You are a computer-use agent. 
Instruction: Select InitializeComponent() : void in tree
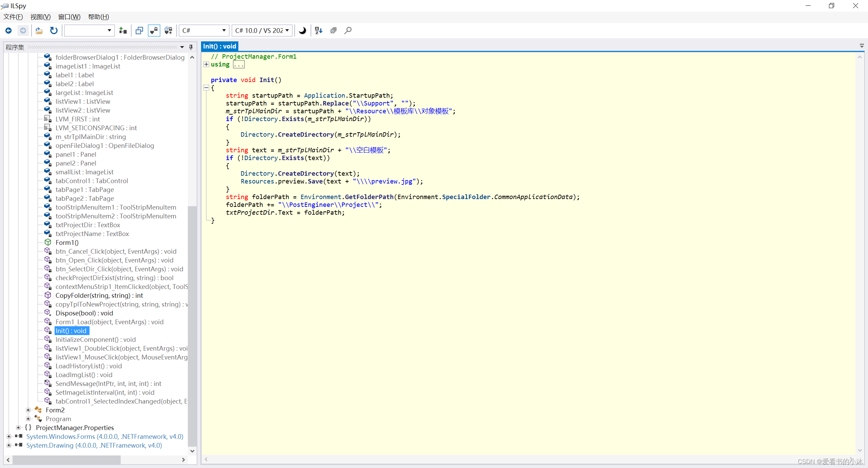(x=96, y=339)
